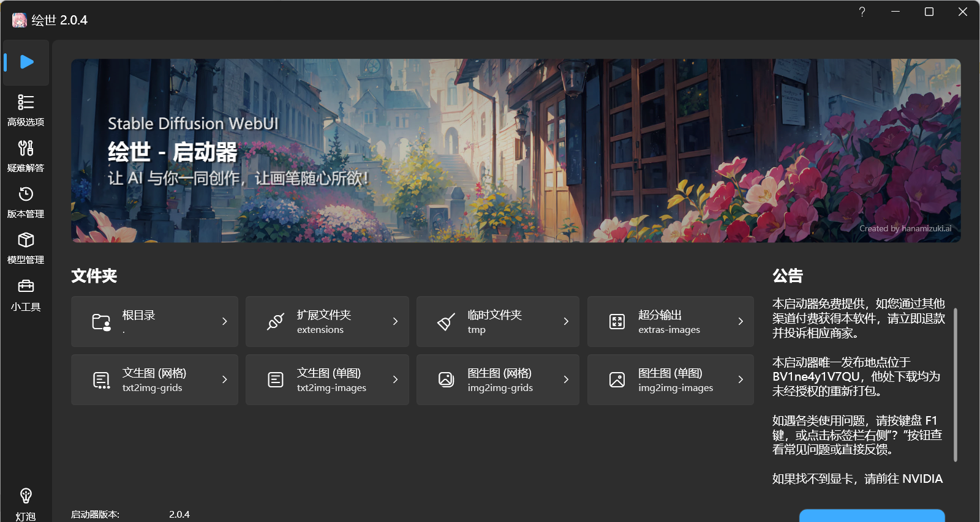This screenshot has width=980, height=522.
Task: Expand the img2img-images chevron arrow
Action: click(x=741, y=379)
